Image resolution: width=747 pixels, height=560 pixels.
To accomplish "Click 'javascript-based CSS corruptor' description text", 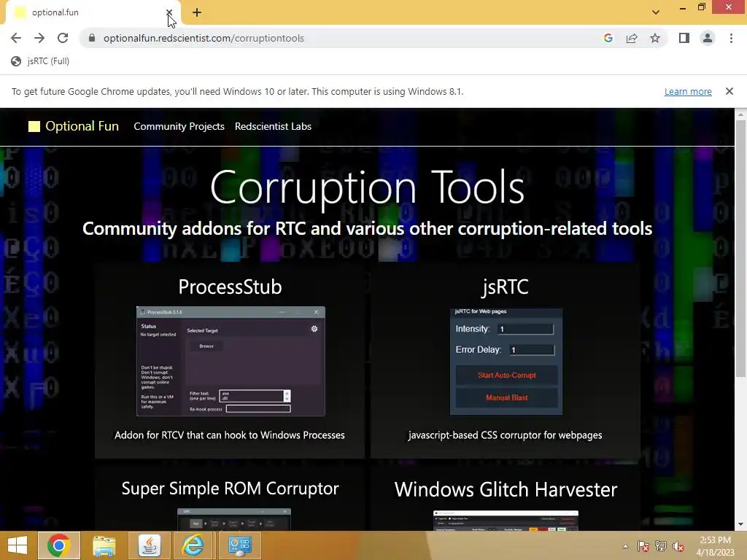I will tap(506, 435).
